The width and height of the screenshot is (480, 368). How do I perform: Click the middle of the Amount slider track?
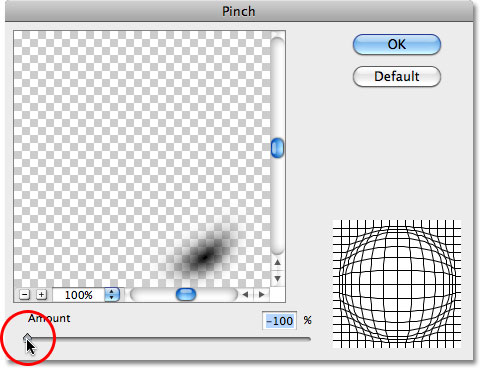coord(168,339)
